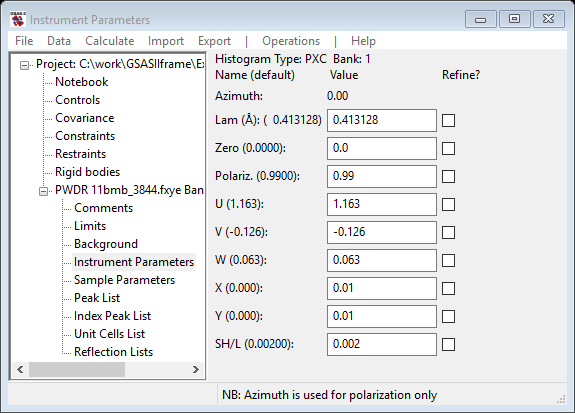Click the W value field showing 0.063
The image size is (575, 413).
point(382,260)
